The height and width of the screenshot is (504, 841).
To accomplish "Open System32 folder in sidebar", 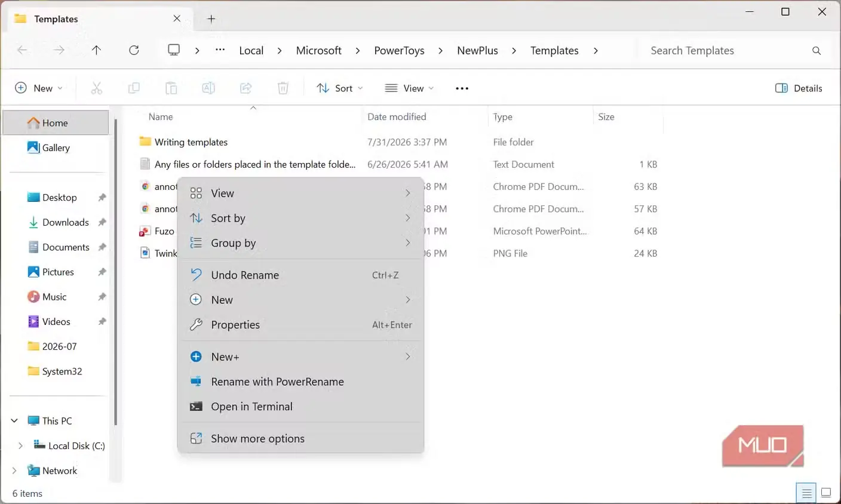I will 56,371.
